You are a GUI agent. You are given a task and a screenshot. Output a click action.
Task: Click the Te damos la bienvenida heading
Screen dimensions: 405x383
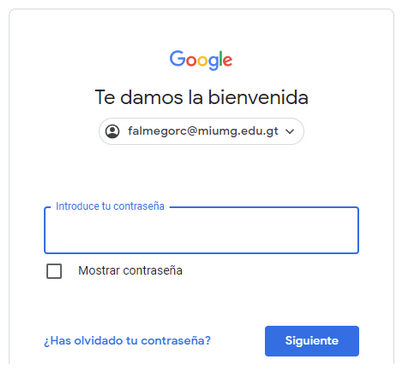[x=201, y=97]
